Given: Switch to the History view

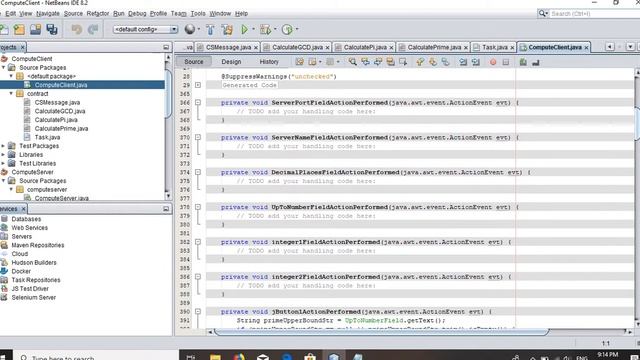Looking at the screenshot, I should [x=269, y=62].
